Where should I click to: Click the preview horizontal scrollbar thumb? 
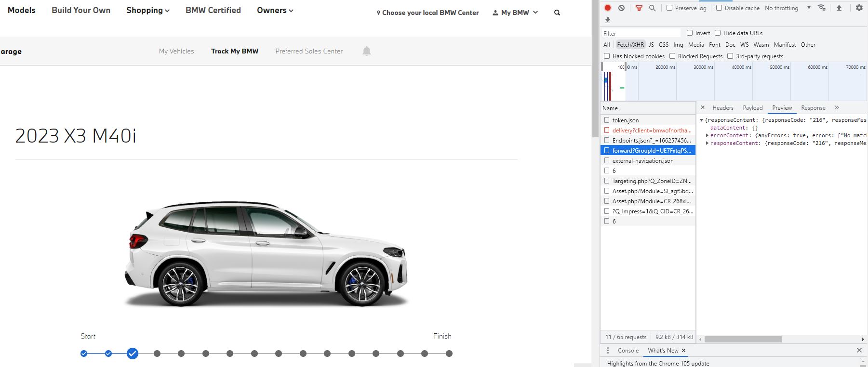coord(743,339)
